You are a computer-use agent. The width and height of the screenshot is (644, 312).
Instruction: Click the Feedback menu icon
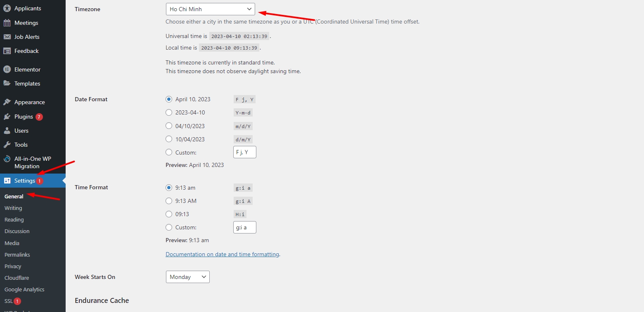[7, 51]
